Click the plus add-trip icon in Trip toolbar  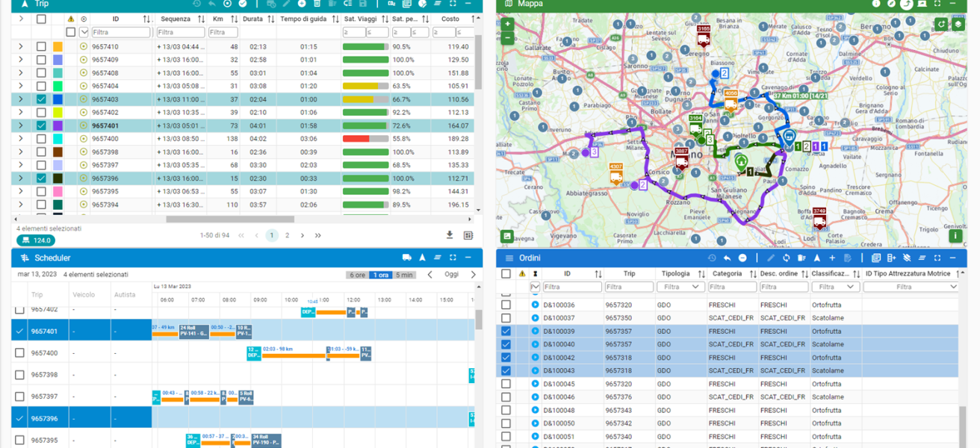pyautogui.click(x=302, y=4)
